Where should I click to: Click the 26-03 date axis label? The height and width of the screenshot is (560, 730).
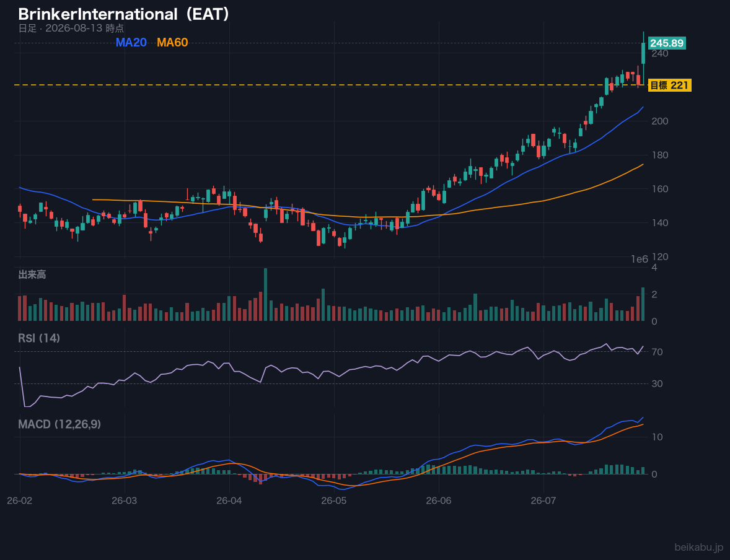coord(125,501)
